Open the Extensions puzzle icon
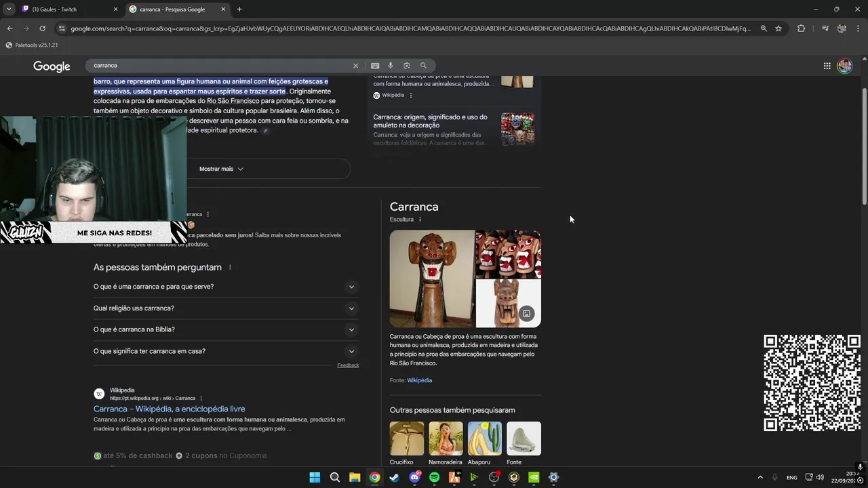 click(x=801, y=28)
